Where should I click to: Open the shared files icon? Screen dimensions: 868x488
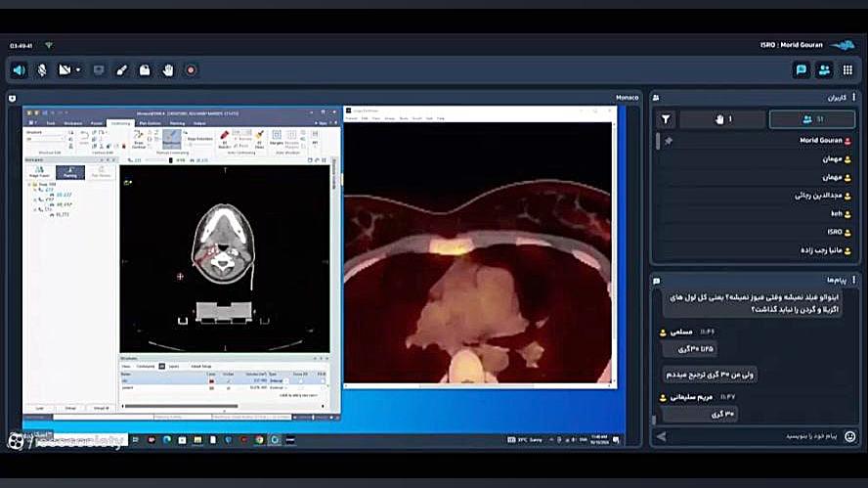coord(145,70)
